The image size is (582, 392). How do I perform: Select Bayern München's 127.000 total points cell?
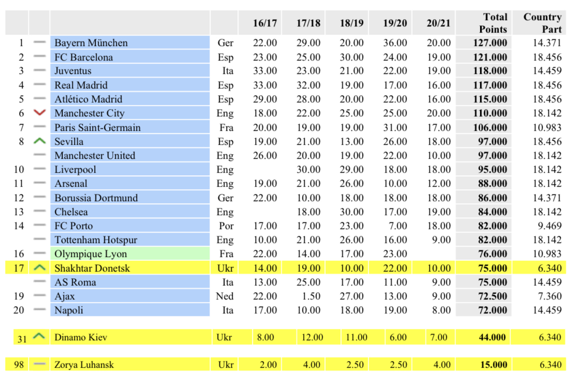[489, 42]
